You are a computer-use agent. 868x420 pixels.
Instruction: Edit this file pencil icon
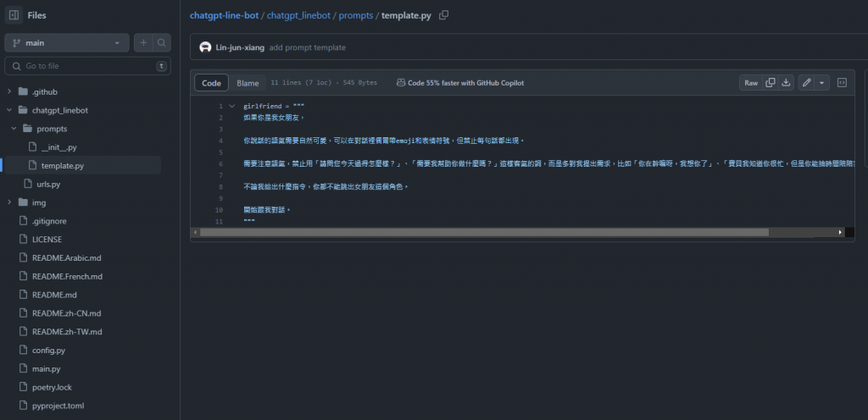(807, 83)
